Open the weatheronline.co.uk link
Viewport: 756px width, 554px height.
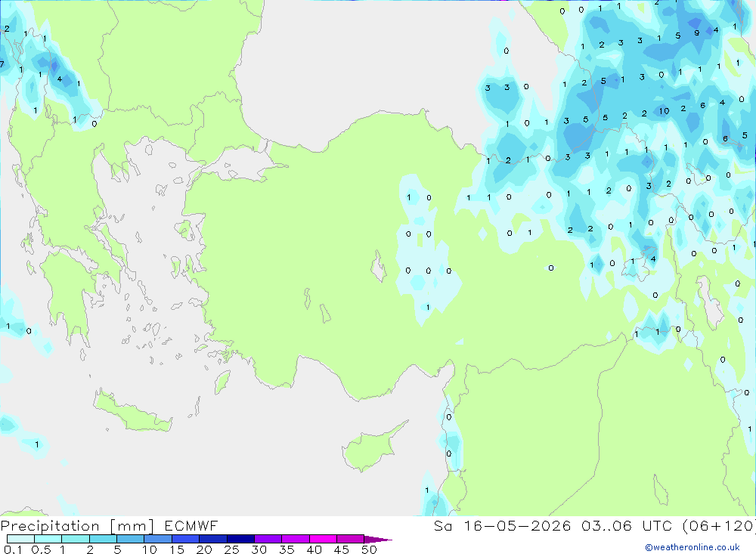(x=692, y=547)
